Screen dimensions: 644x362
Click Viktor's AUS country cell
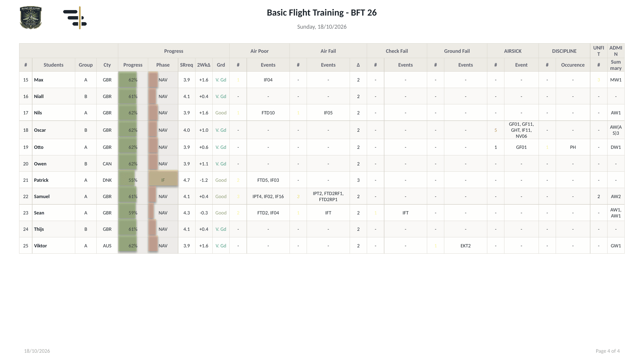107,246
